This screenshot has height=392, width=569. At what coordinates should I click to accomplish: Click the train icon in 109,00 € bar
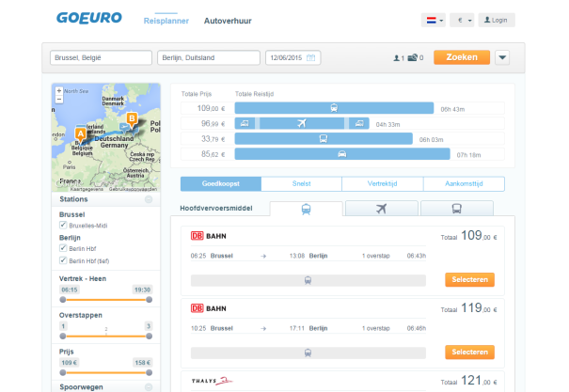pyautogui.click(x=334, y=108)
